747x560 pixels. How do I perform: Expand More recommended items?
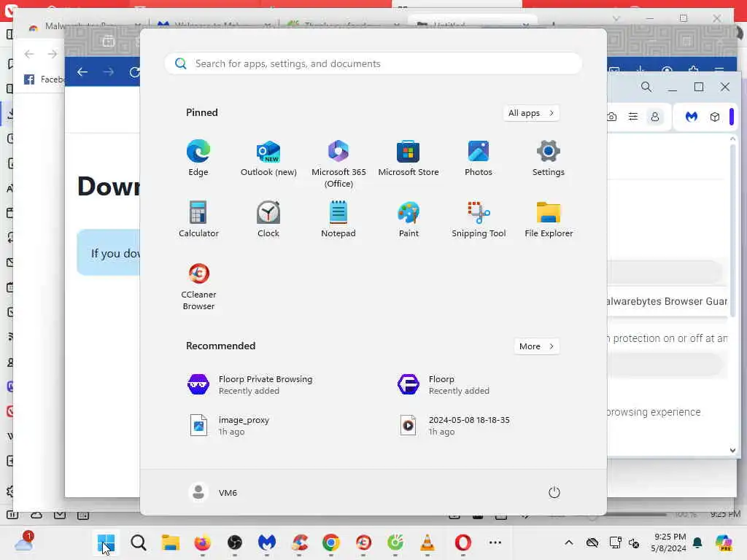(x=536, y=346)
